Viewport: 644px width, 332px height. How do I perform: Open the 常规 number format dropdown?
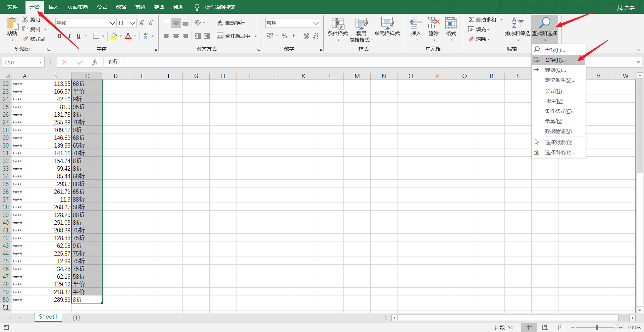(316, 23)
